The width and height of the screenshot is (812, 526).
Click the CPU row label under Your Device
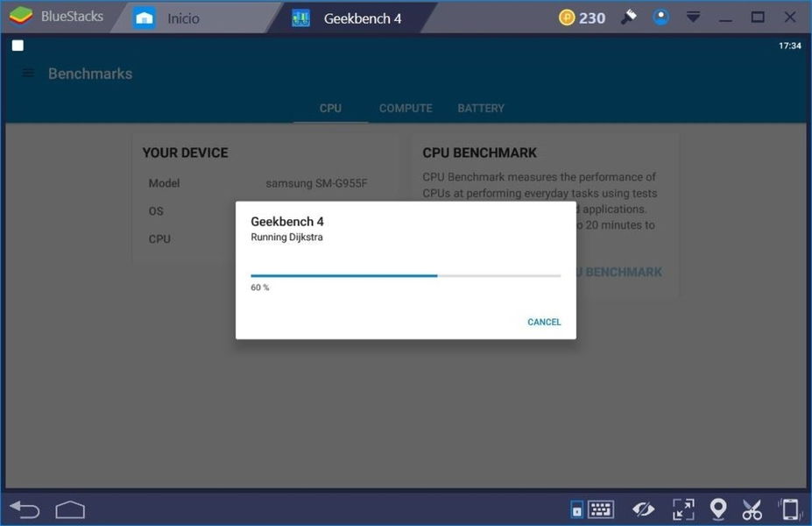pyautogui.click(x=159, y=239)
